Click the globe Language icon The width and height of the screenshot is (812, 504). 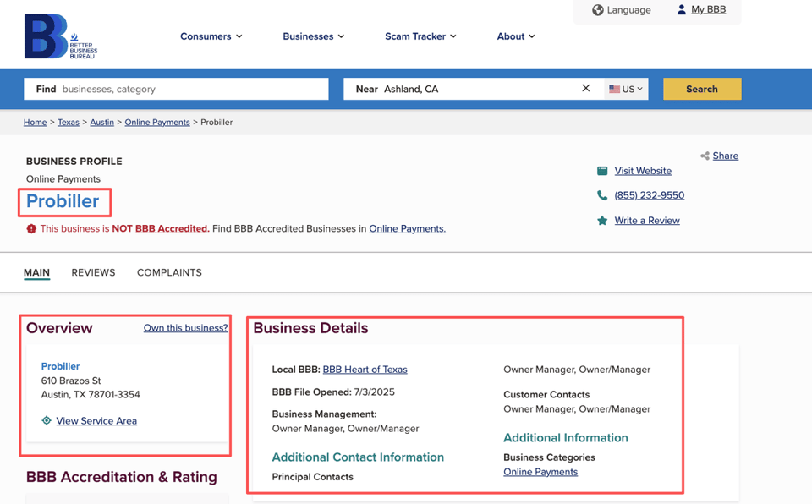pyautogui.click(x=598, y=10)
